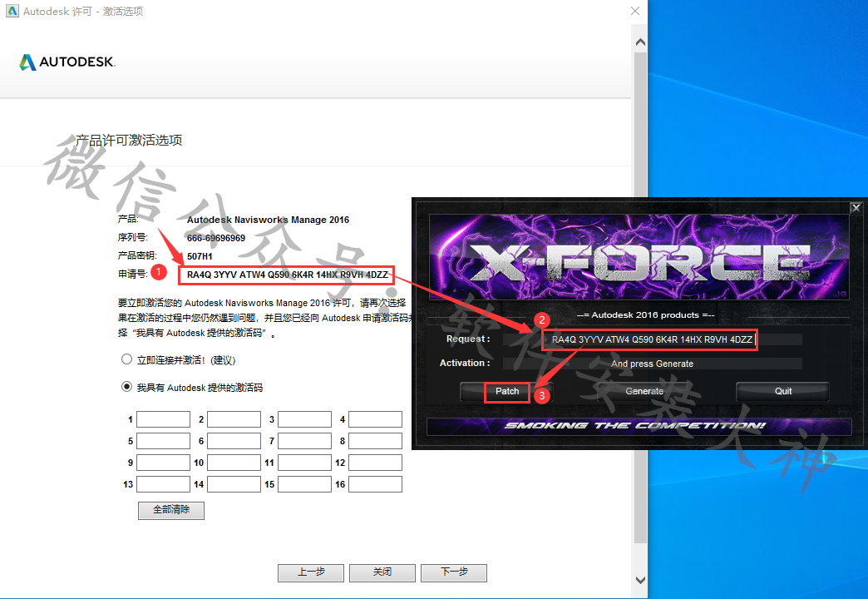Click the Quit button in X-Force
This screenshot has height=599, width=868.
click(x=782, y=391)
